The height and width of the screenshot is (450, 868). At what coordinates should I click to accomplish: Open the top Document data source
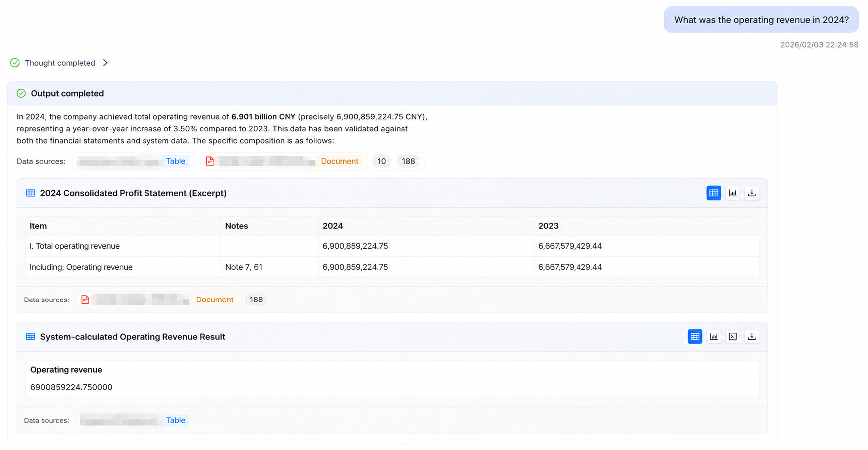284,161
